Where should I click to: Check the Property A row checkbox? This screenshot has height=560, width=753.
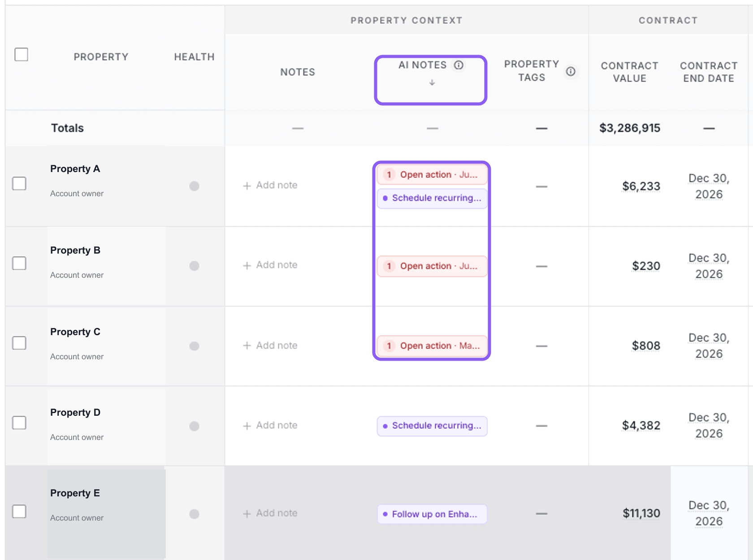(x=19, y=183)
